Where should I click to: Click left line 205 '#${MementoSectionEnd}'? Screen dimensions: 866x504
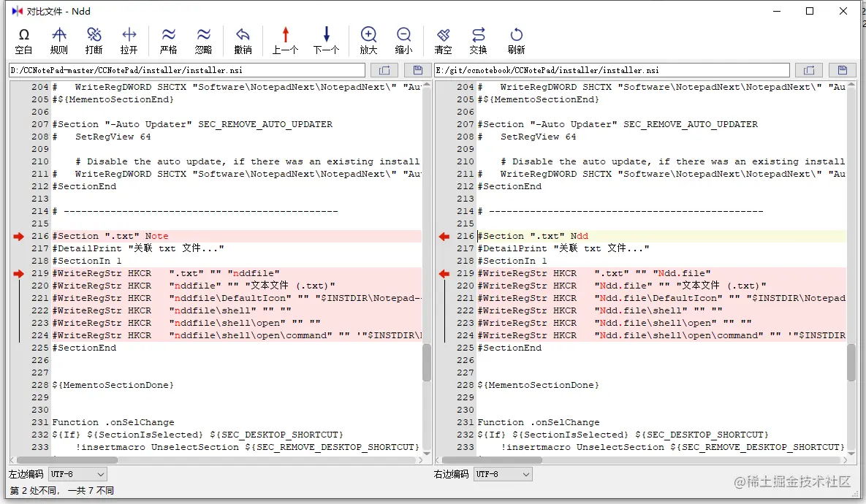(x=113, y=99)
